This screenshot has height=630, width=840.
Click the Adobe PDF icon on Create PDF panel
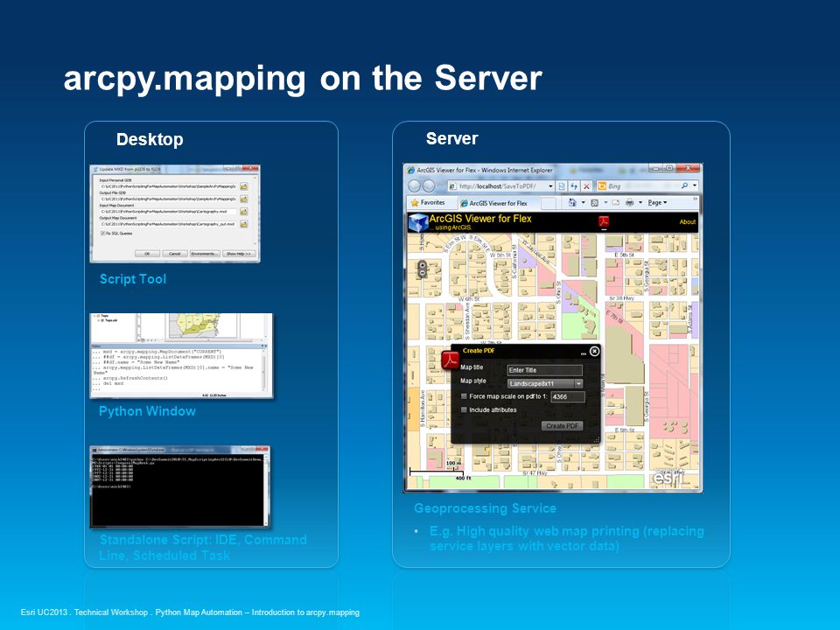(450, 360)
